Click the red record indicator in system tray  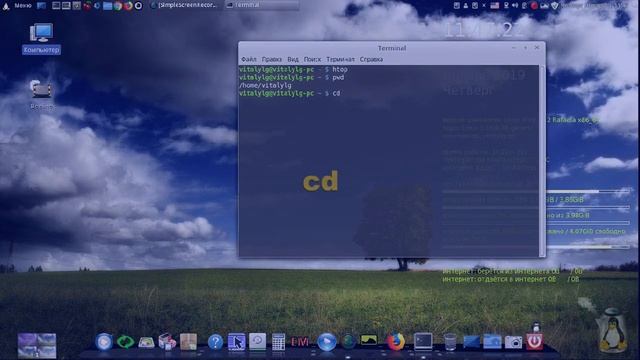pos(534,6)
